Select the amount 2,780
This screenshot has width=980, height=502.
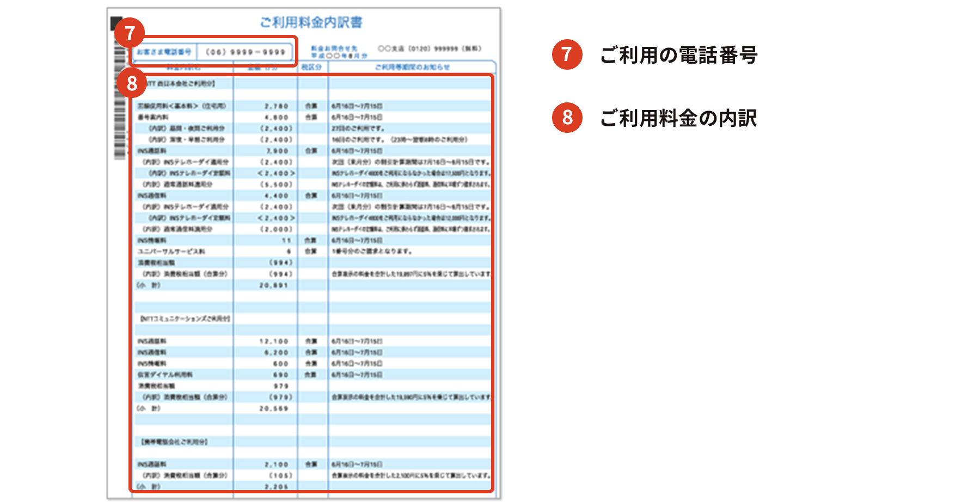pyautogui.click(x=277, y=106)
